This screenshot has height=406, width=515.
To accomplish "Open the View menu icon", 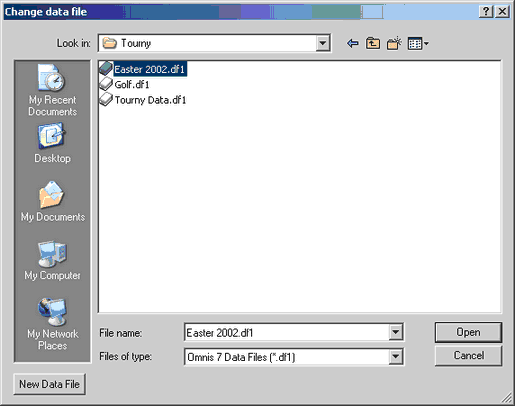I will coord(418,44).
